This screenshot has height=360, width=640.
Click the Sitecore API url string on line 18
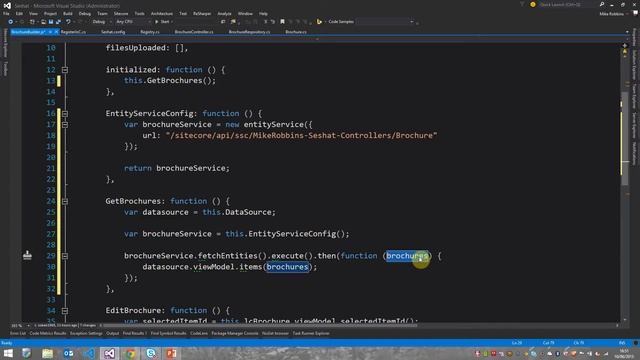pyautogui.click(x=301, y=136)
